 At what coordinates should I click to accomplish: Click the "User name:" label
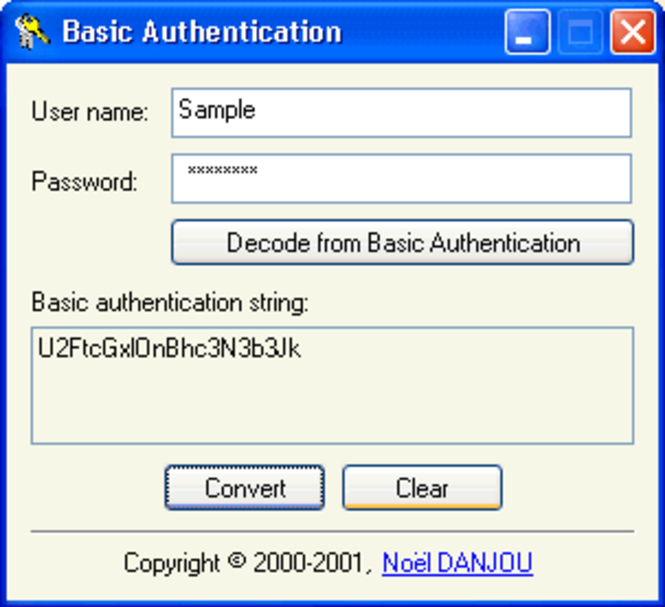tap(90, 112)
